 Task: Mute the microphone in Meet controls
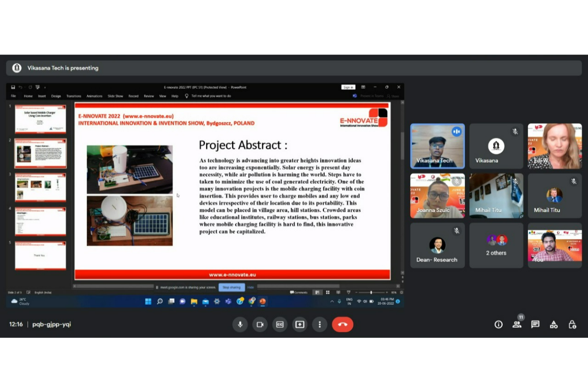point(240,324)
